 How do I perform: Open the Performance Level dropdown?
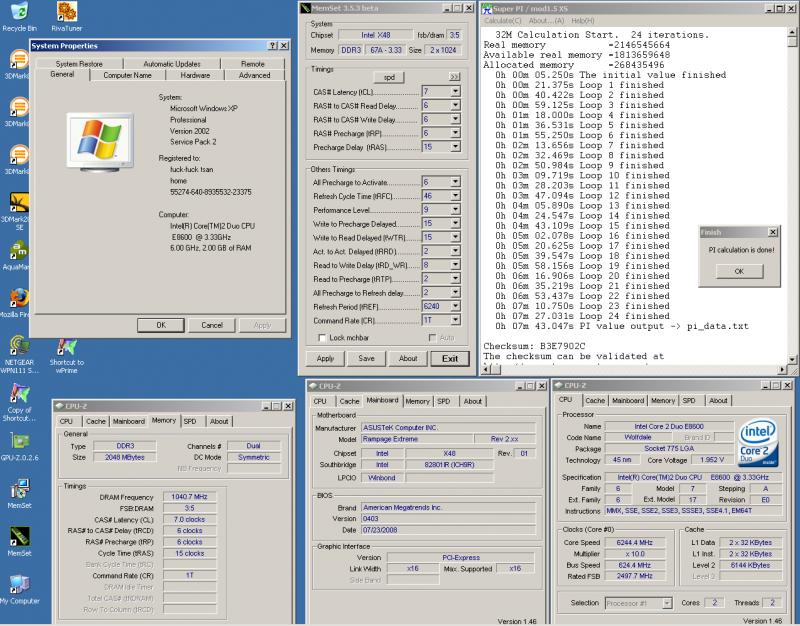(455, 209)
